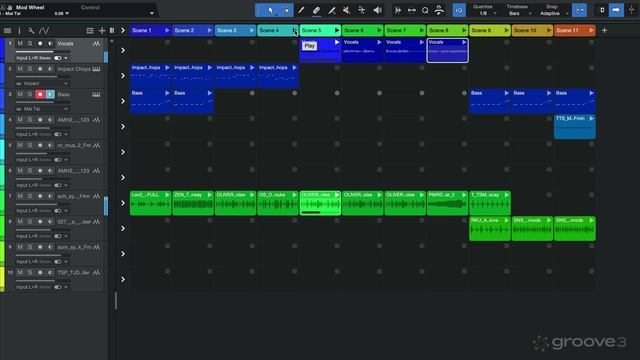Select the Vocals clip in Scene 8

(447, 51)
